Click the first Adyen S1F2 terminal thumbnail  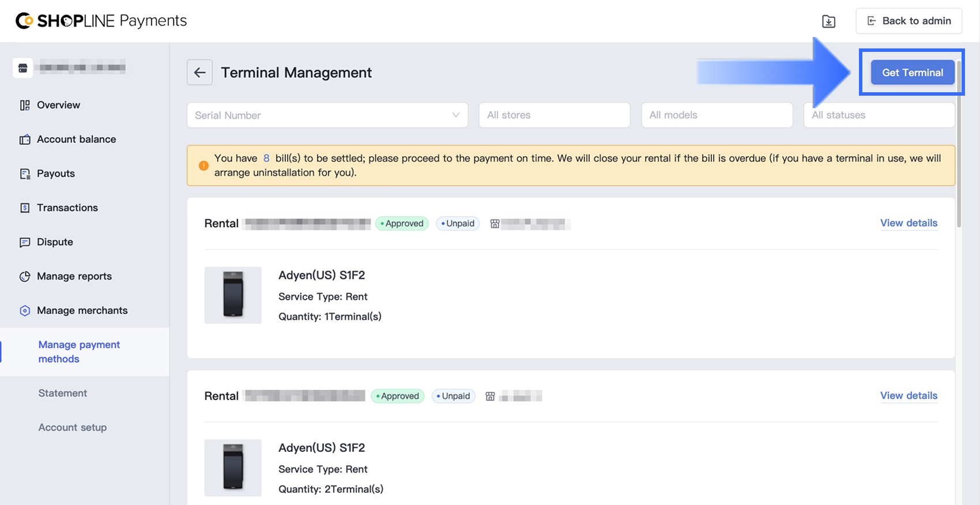point(233,295)
